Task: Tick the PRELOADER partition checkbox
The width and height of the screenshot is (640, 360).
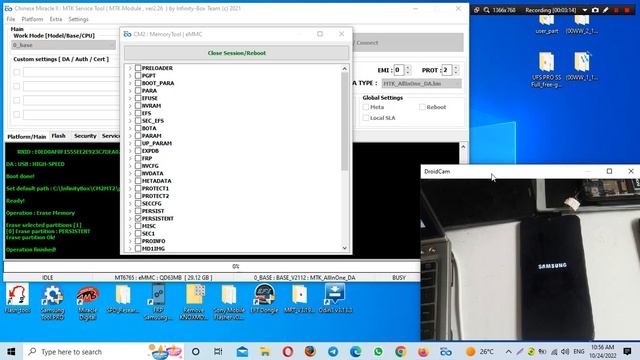Action: (x=138, y=68)
